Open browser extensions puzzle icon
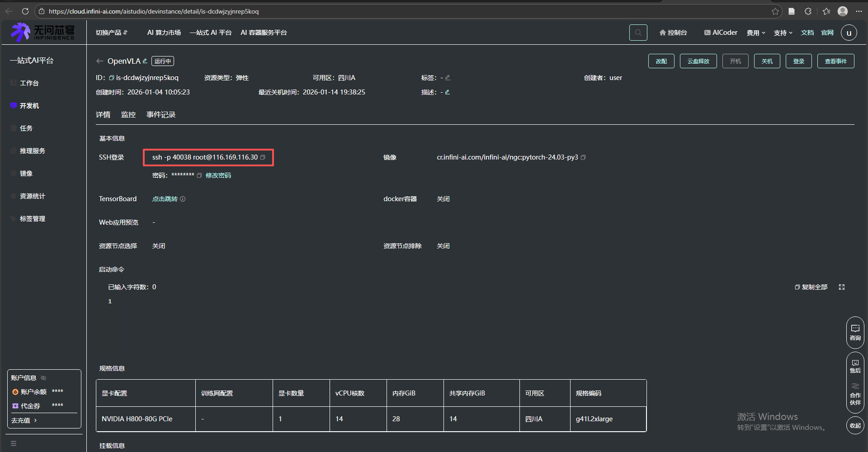 point(808,11)
